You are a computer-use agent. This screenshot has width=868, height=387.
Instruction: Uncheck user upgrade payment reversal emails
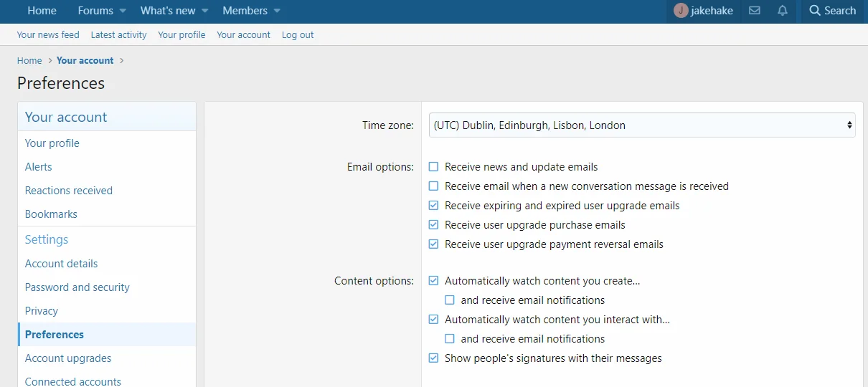tap(433, 244)
